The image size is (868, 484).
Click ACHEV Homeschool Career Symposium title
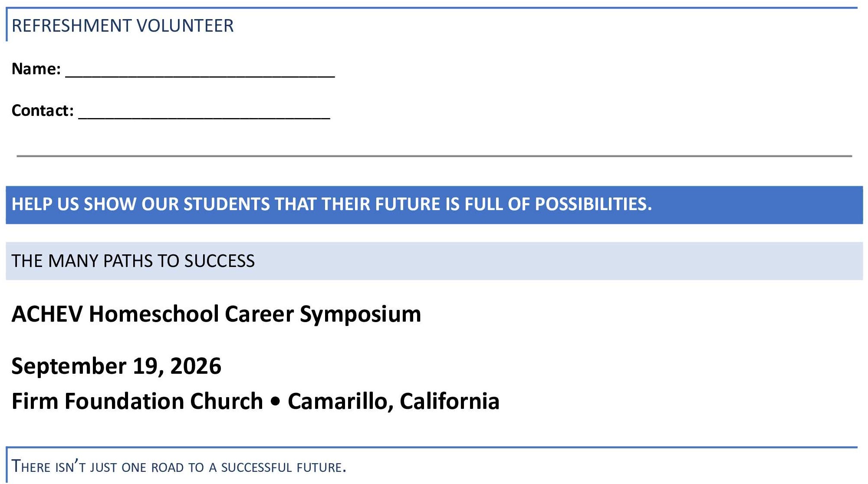pos(216,314)
